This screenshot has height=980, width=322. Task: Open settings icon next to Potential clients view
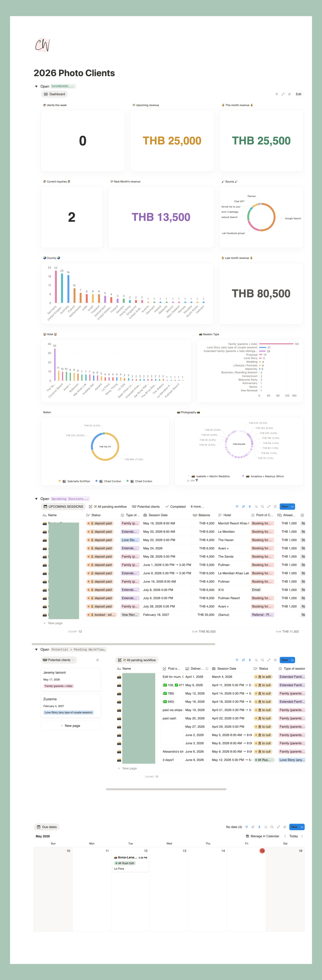click(x=97, y=660)
